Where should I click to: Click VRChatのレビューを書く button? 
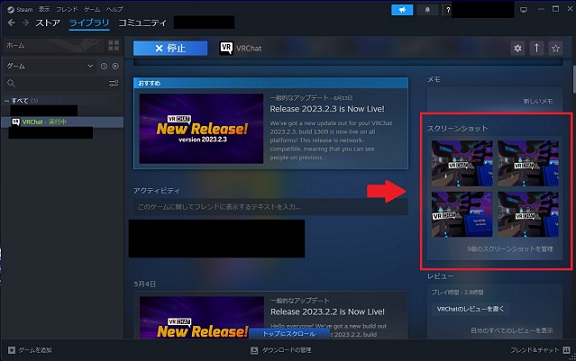(470, 309)
